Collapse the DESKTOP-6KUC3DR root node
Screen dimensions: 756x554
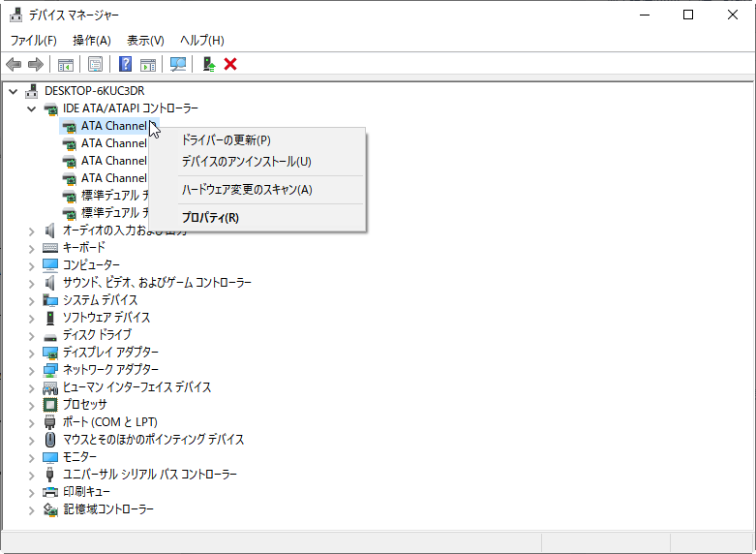tap(14, 91)
